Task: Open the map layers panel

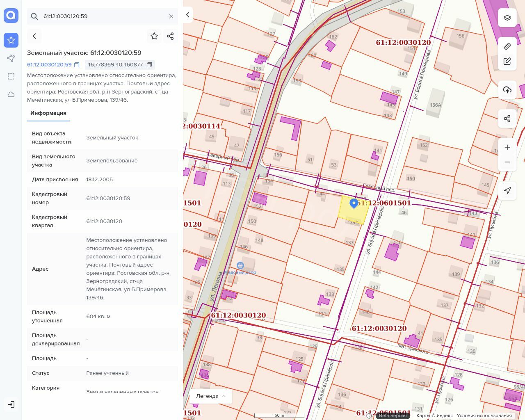Action: (507, 18)
